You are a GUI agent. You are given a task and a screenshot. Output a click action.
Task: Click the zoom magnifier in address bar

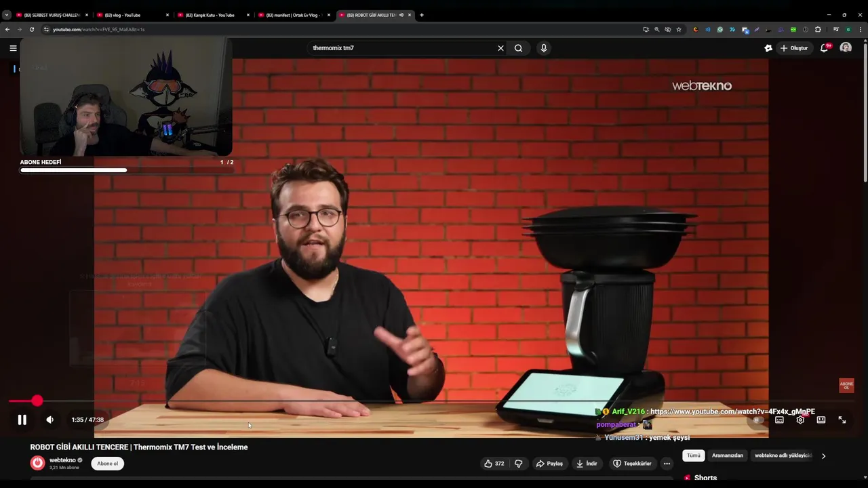pos(656,29)
